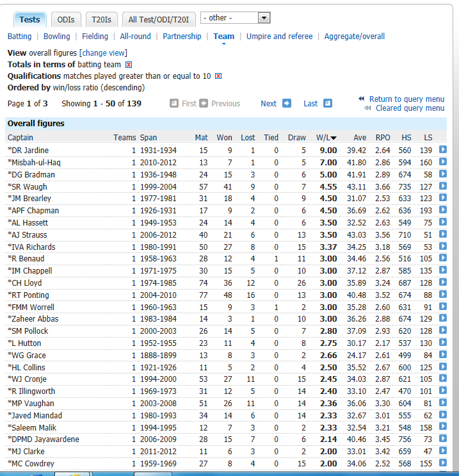Open the arrow icon for IM Chappell row
This screenshot has height=476, width=459.
[443, 270]
